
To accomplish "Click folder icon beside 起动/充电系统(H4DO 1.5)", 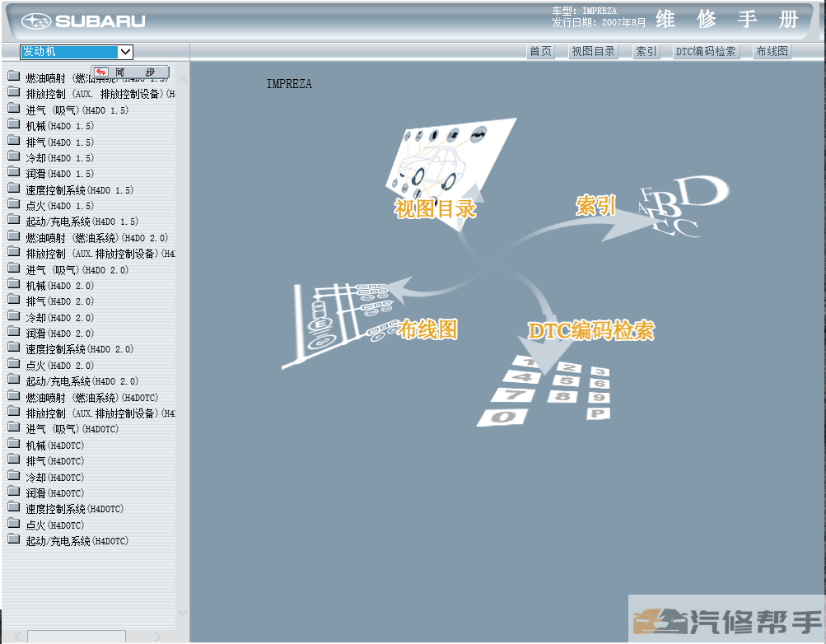I will click(14, 220).
